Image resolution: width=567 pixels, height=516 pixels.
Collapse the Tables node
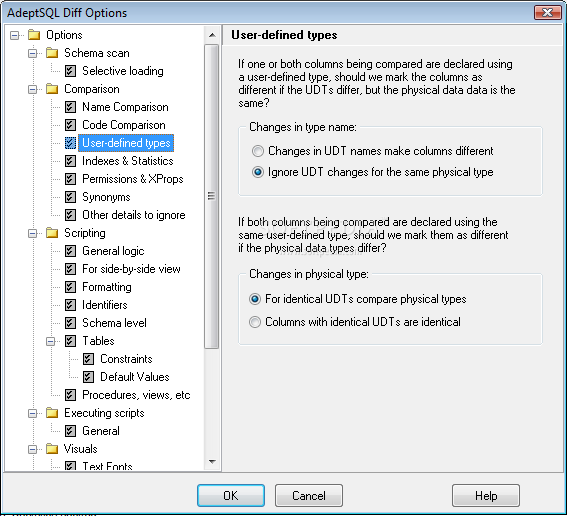click(51, 341)
